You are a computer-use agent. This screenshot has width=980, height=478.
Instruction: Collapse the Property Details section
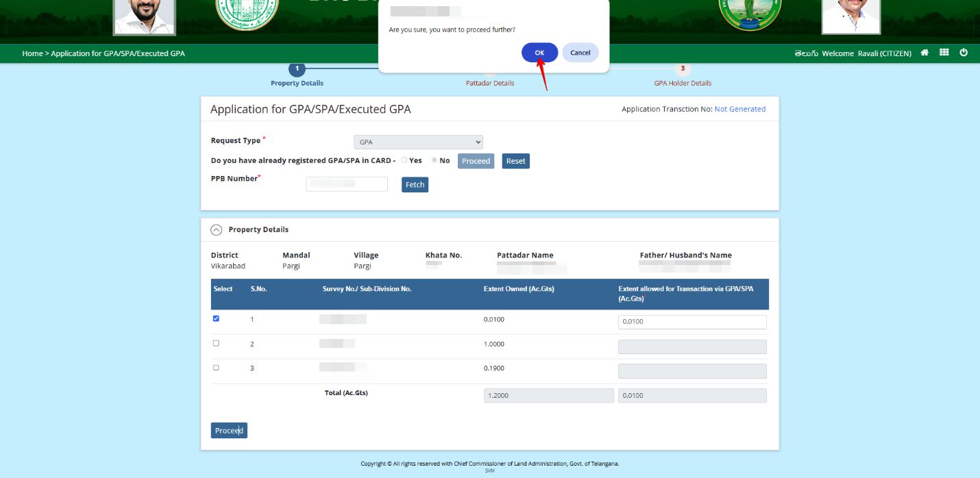tap(217, 229)
